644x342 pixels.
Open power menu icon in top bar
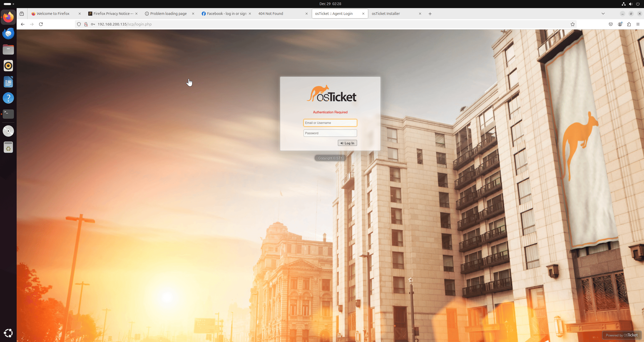(638, 4)
